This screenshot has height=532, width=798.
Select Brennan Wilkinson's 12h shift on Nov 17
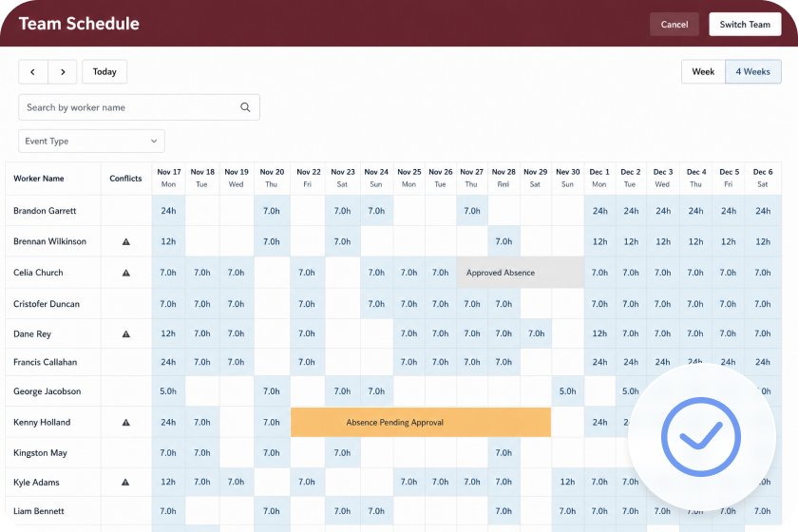click(168, 241)
